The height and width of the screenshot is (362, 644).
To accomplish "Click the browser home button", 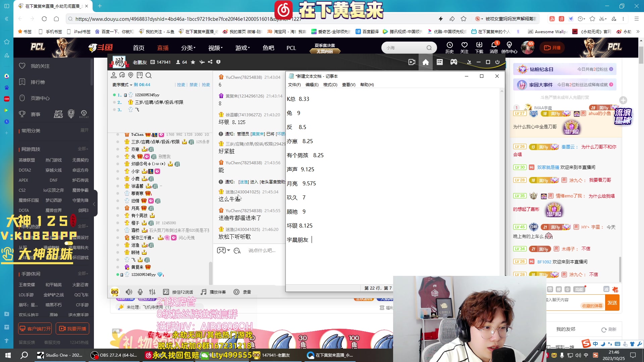I will tap(56, 19).
